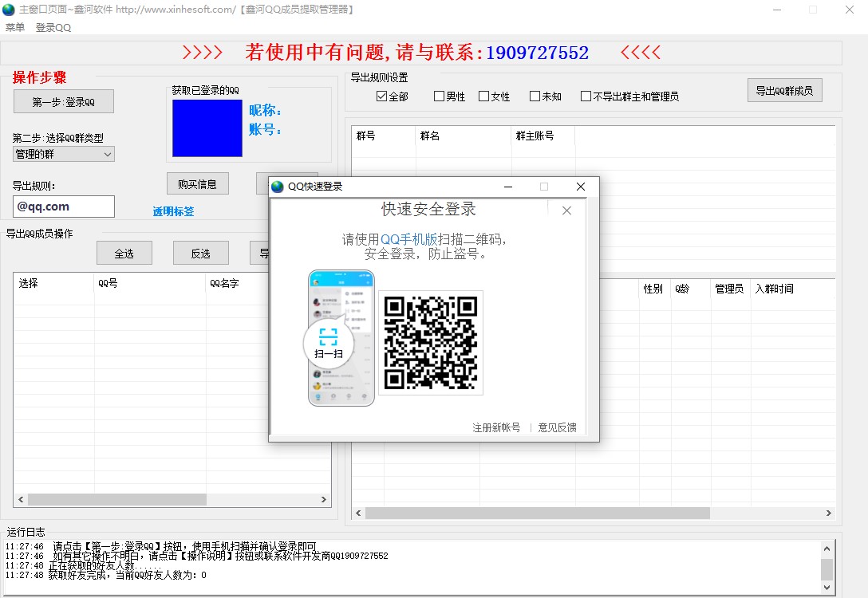Click right arrow of member list scrollbar
Viewport: 868px width, 598px height.
pos(324,500)
